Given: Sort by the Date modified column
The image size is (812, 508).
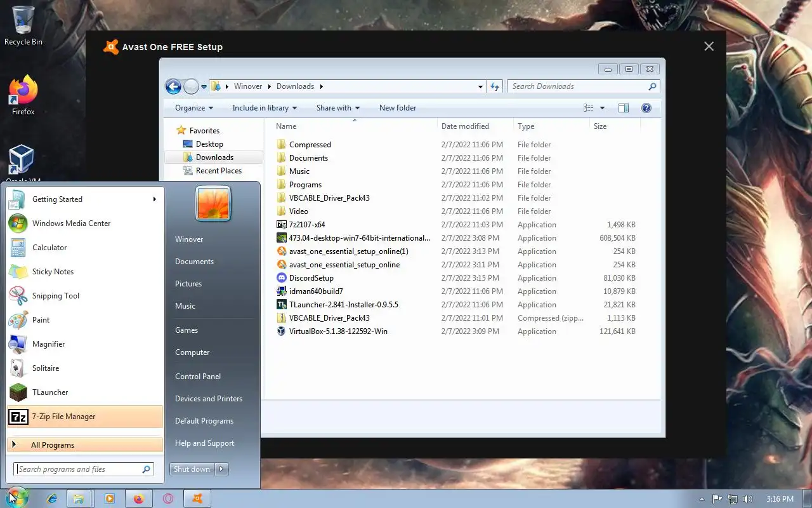Looking at the screenshot, I should click(x=475, y=126).
